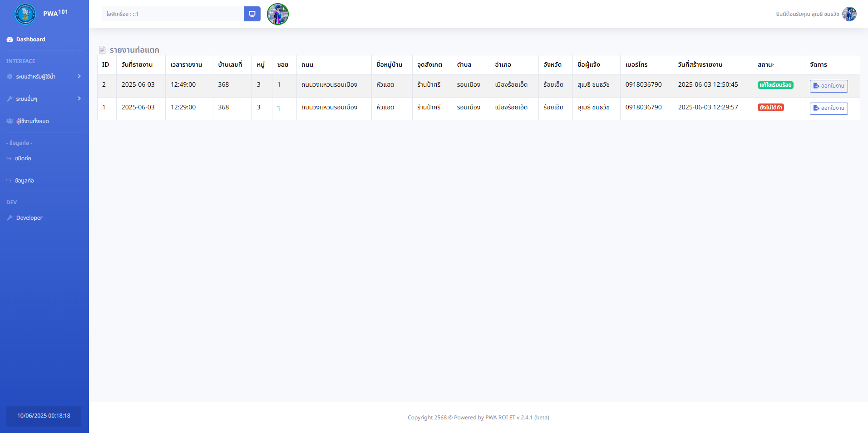The image size is (868, 433).
Task: Open the ข้อมูลท่อ menu item
Action: click(x=25, y=181)
